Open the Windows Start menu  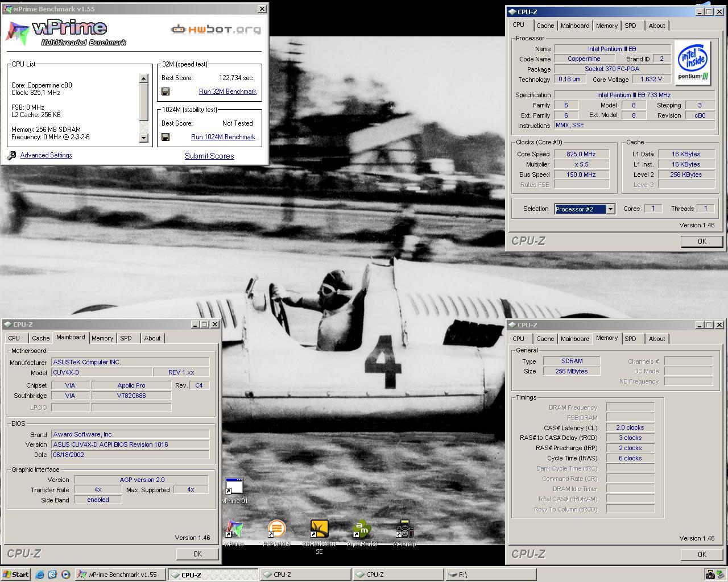(x=15, y=575)
